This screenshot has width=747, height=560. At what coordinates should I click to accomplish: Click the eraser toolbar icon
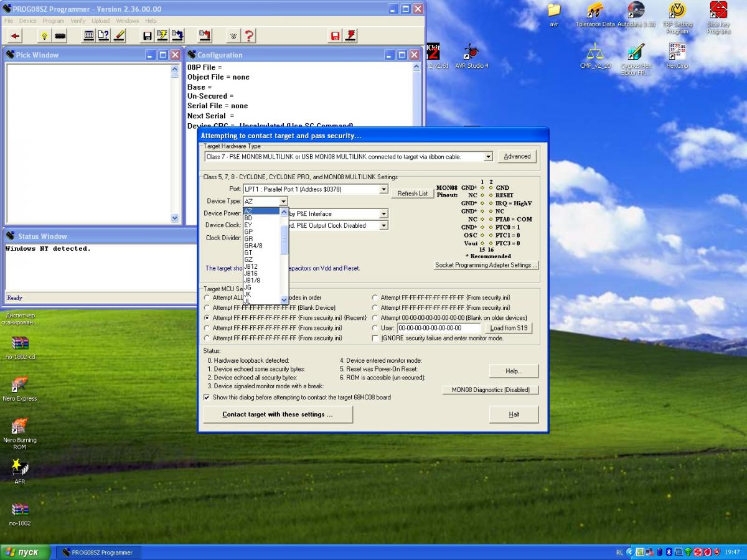[119, 35]
